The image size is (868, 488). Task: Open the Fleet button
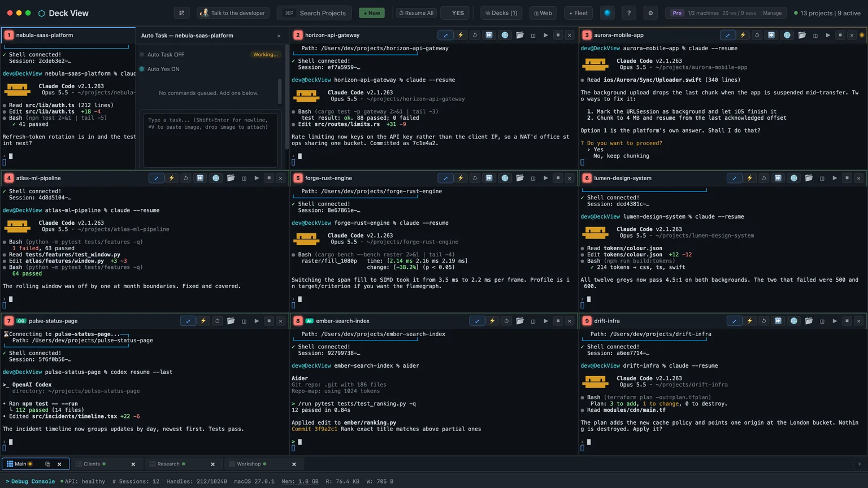578,13
